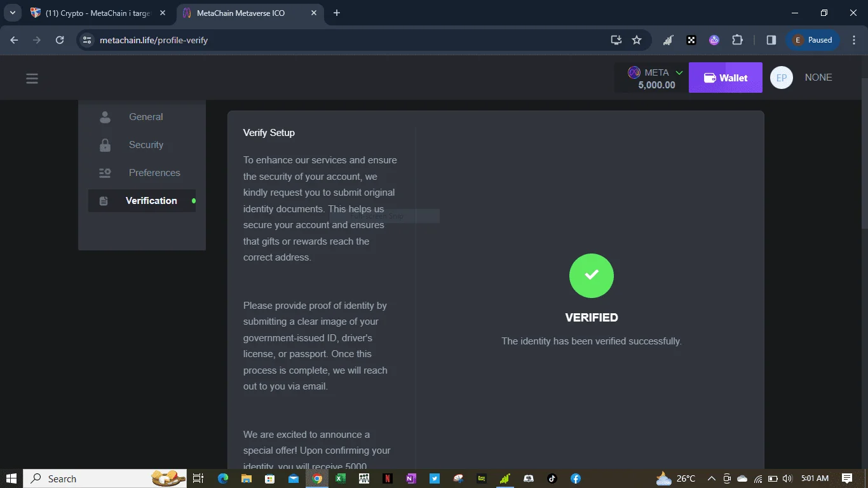The width and height of the screenshot is (868, 488).
Task: Open OneNote from the taskbar
Action: [410, 478]
